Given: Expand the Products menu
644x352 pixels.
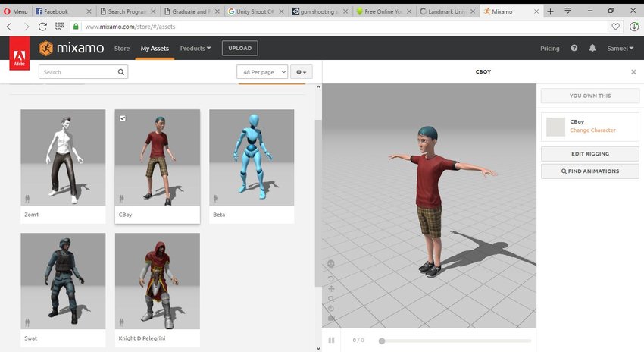Looking at the screenshot, I should 195,49.
